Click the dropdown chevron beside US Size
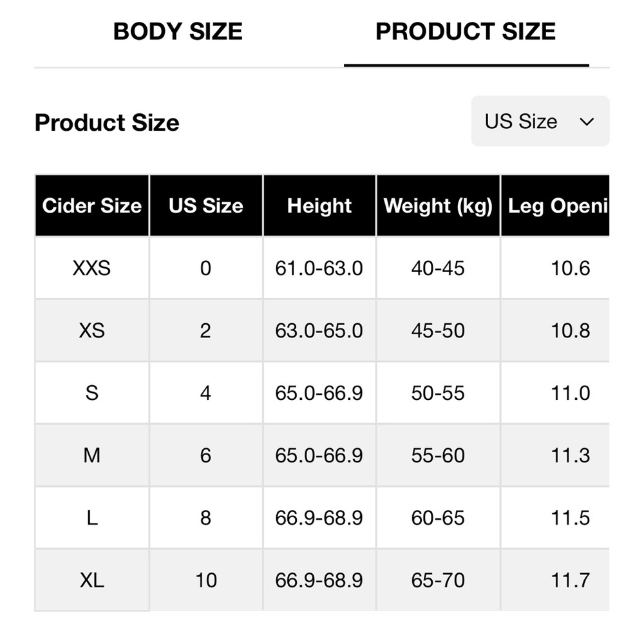The image size is (644, 644). 587,122
